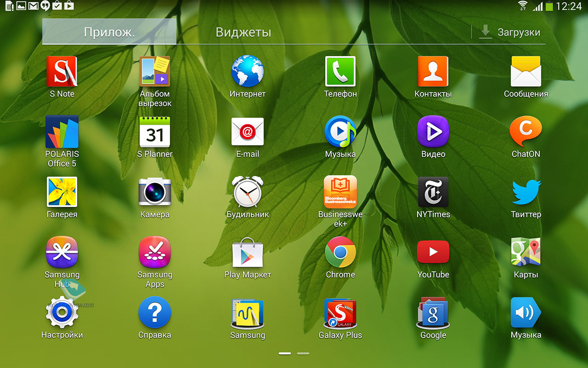This screenshot has width=588, height=368.
Task: Open the mail notification icon
Action: [x=33, y=6]
